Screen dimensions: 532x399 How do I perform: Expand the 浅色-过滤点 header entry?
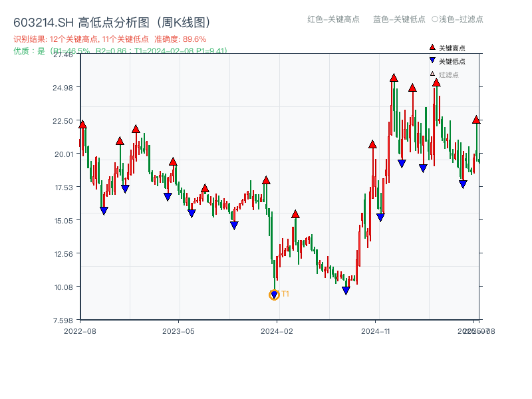pos(461,20)
